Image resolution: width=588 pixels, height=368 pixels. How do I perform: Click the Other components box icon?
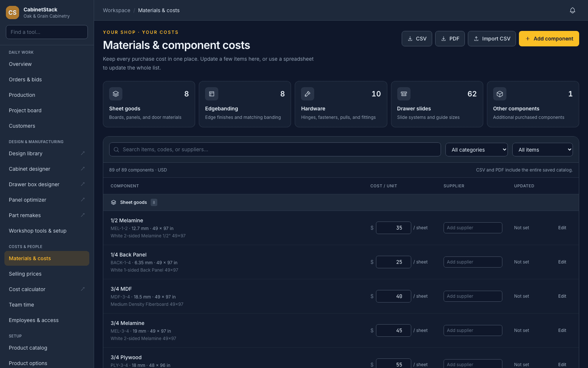pos(500,94)
